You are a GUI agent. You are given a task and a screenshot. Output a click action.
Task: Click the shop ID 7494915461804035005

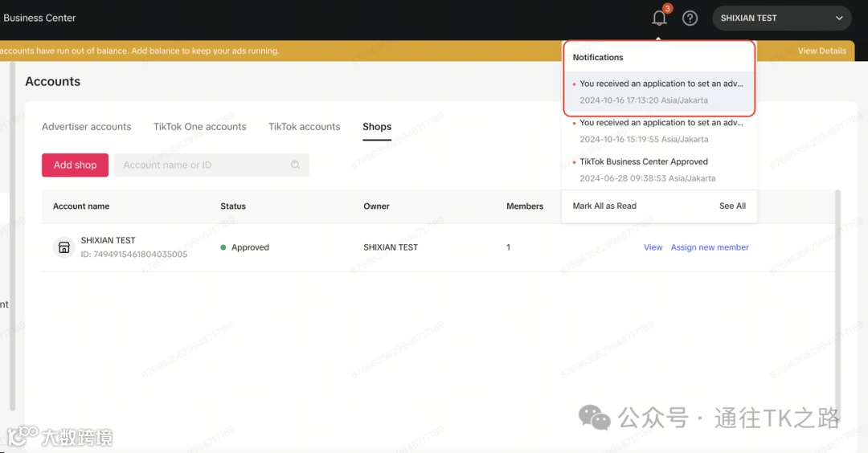pos(134,255)
